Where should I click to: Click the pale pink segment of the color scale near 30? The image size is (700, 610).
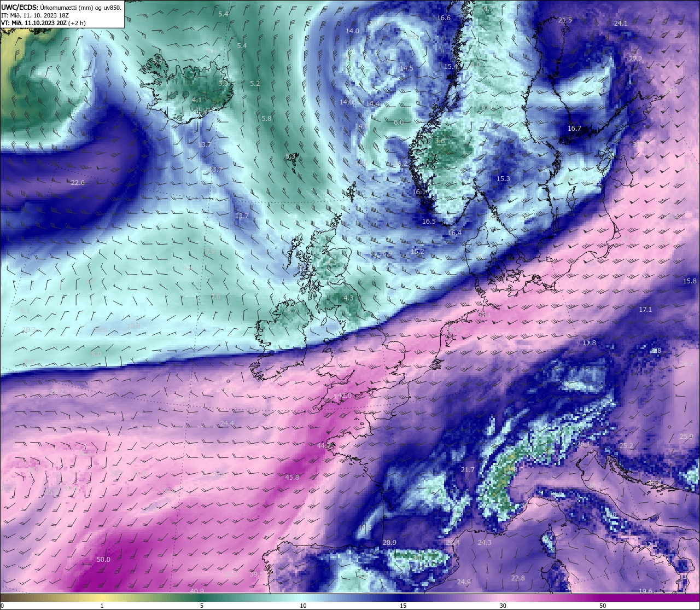point(503,597)
